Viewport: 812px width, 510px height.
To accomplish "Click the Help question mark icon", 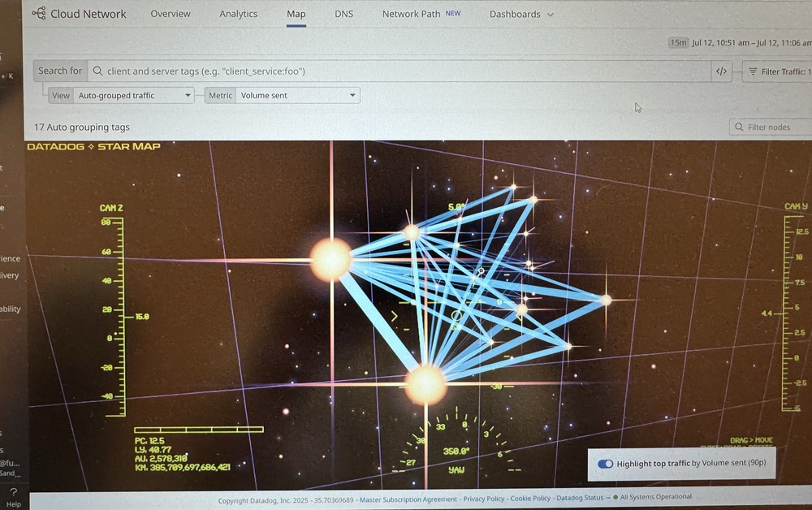I will coord(14,492).
